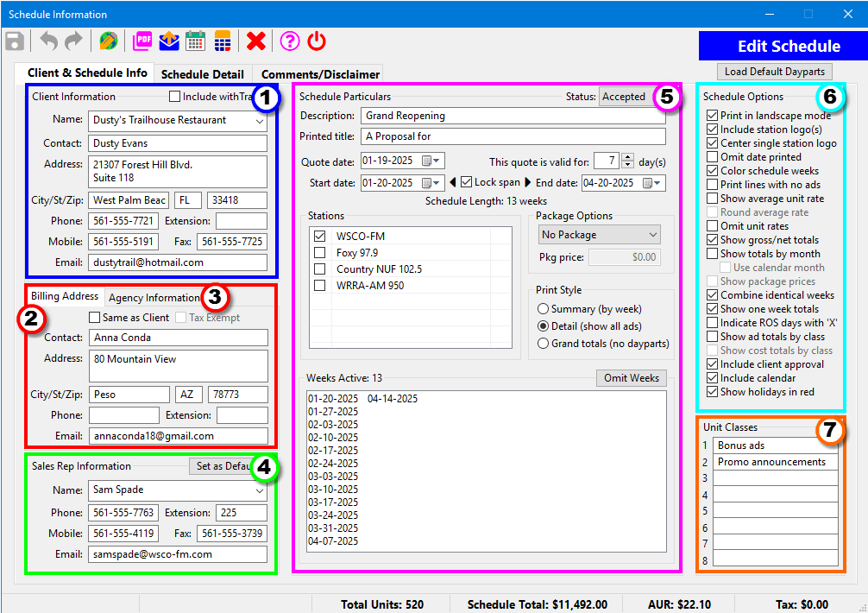Switch to Agency Information tab

pyautogui.click(x=154, y=298)
